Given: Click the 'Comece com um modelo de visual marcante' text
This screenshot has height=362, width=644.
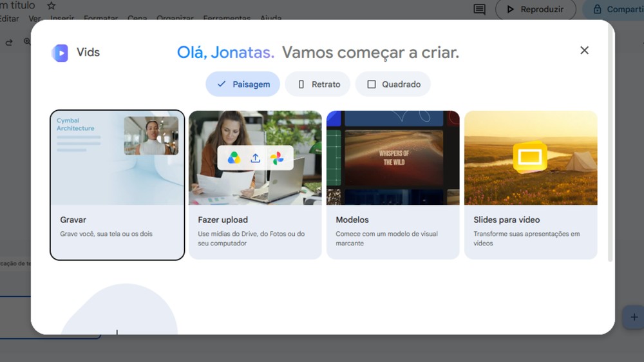Looking at the screenshot, I should click(x=386, y=238).
